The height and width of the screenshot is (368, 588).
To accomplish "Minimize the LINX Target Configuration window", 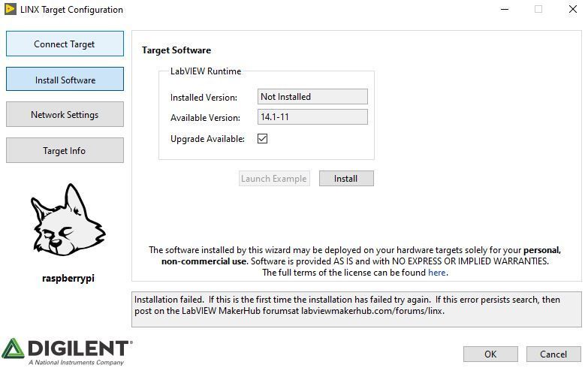I will click(505, 9).
